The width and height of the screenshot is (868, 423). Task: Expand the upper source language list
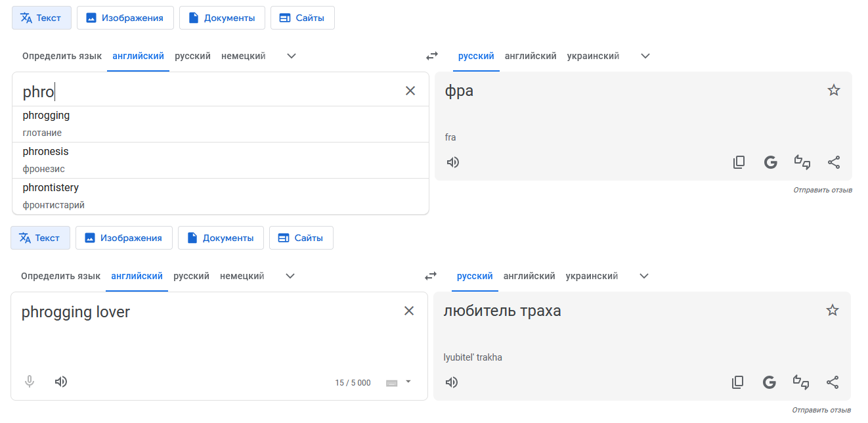point(292,56)
